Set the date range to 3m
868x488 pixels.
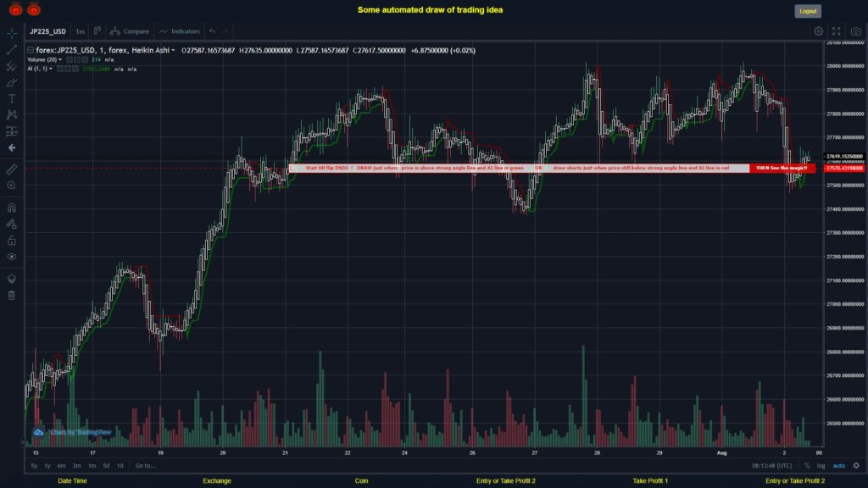[76, 466]
